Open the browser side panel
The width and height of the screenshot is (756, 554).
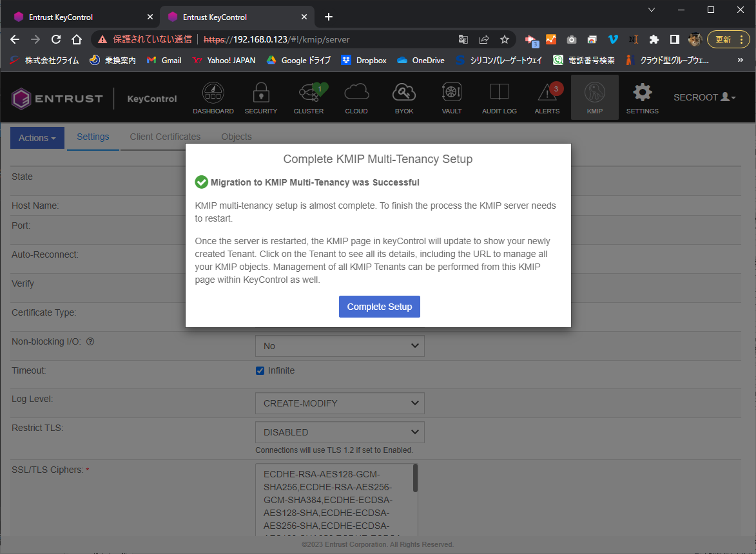675,39
